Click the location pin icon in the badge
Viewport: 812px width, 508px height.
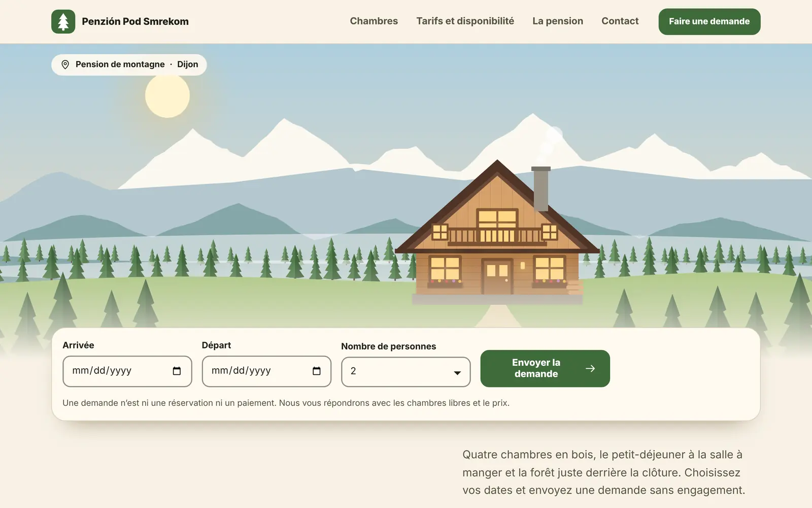point(65,65)
